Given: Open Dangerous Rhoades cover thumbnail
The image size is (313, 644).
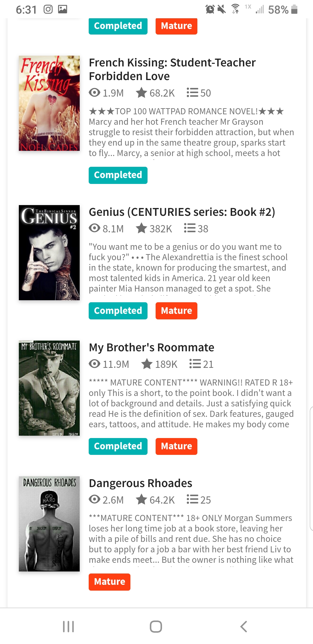Looking at the screenshot, I should click(x=49, y=524).
